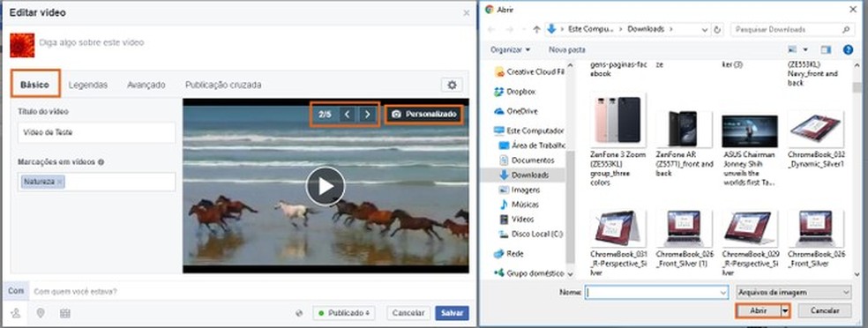Image resolution: width=868 pixels, height=328 pixels.
Task: Change the view mode icon
Action: coord(793,49)
